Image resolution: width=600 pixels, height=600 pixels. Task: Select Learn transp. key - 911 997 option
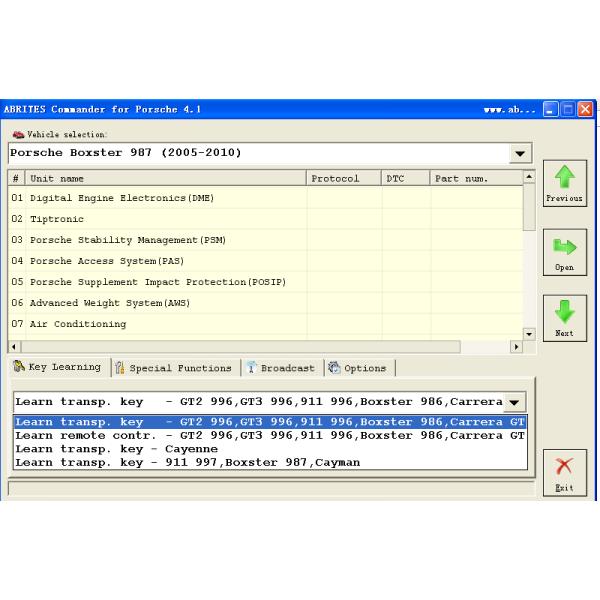(187, 462)
